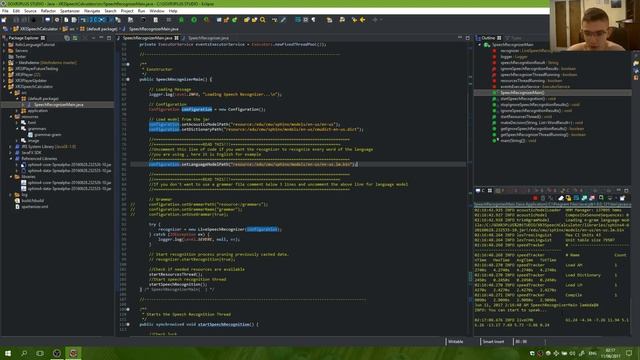Image resolution: width=640 pixels, height=360 pixels.
Task: Select main(String[]) in the Outline
Action: click(518, 141)
